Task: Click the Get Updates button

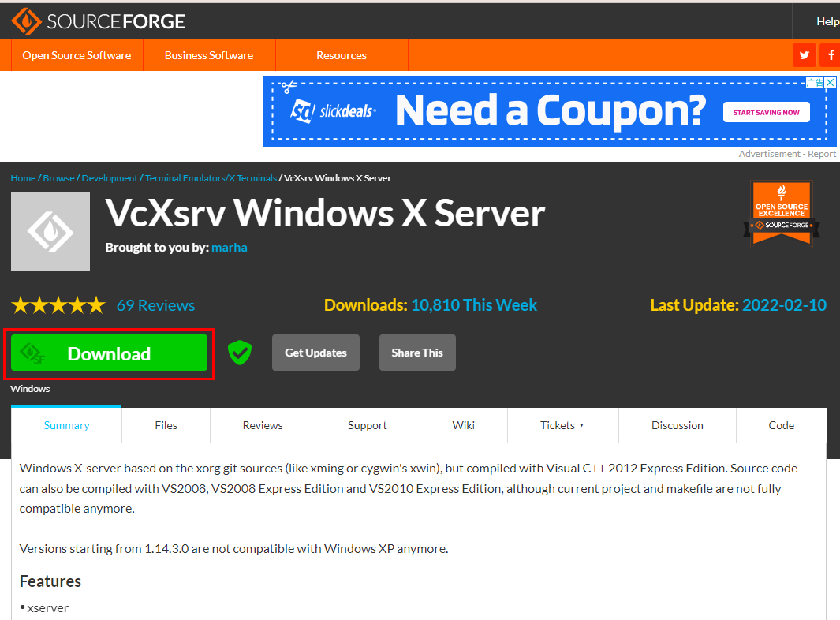Action: (x=315, y=353)
